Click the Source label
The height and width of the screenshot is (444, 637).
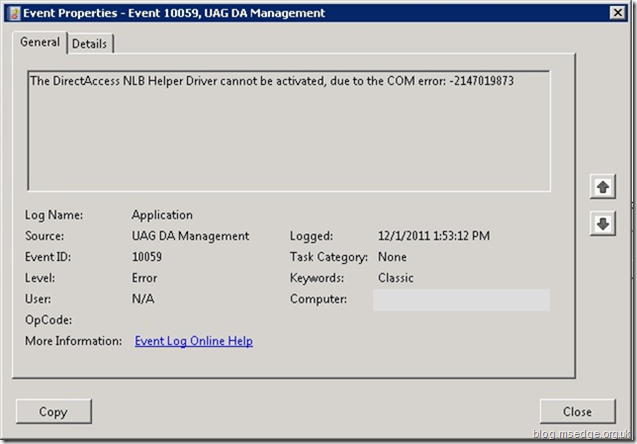44,236
